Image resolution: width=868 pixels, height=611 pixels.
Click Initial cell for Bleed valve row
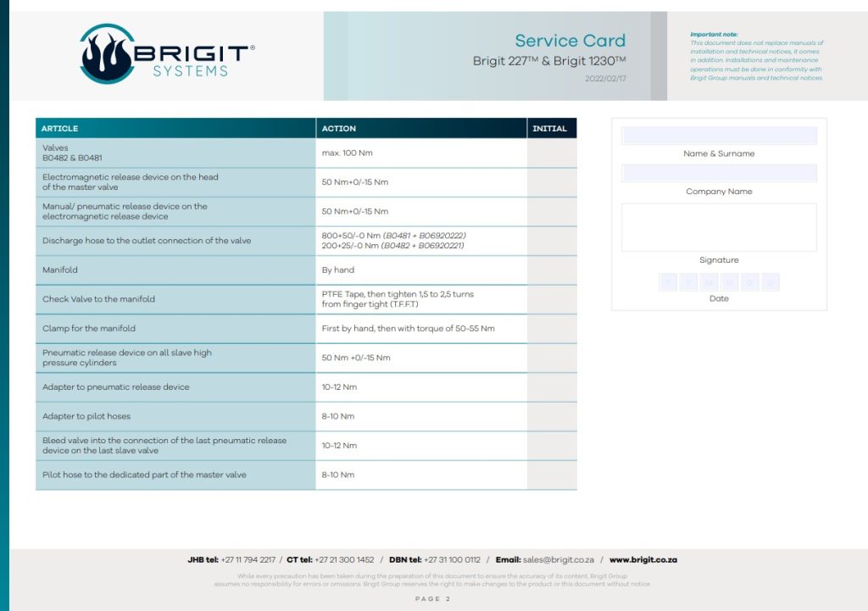[x=552, y=446]
